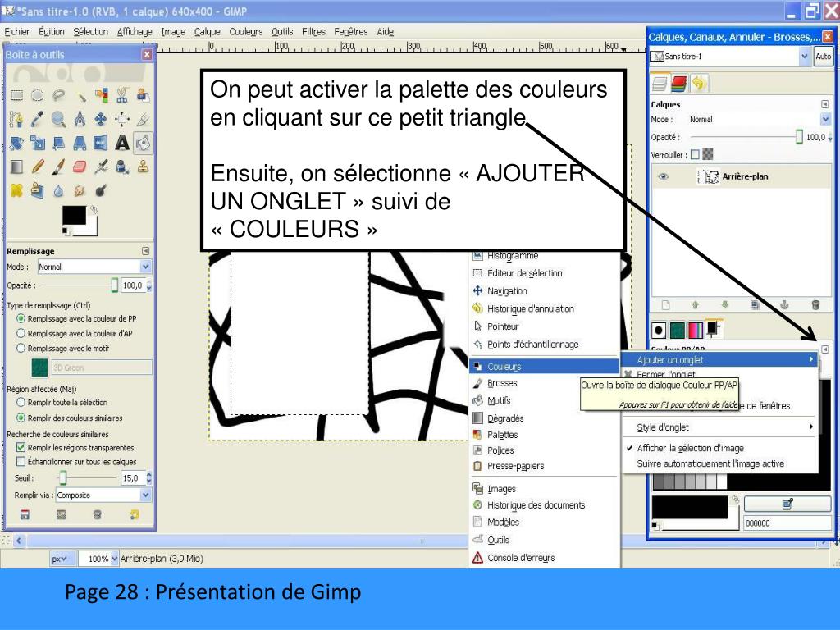The image size is (840, 630).
Task: Select the Flip tool
Action: pos(101,143)
